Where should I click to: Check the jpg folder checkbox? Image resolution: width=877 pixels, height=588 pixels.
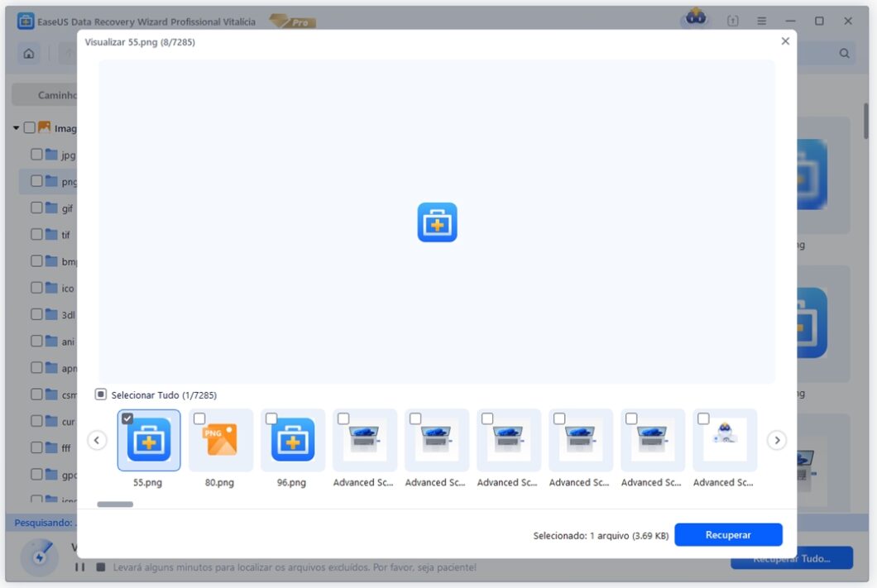pos(36,154)
